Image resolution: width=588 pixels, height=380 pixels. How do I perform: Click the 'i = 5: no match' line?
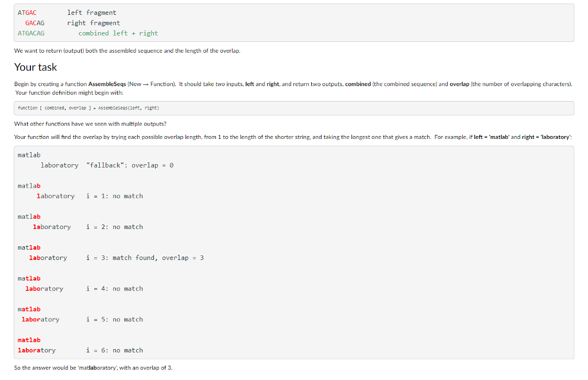tap(114, 319)
